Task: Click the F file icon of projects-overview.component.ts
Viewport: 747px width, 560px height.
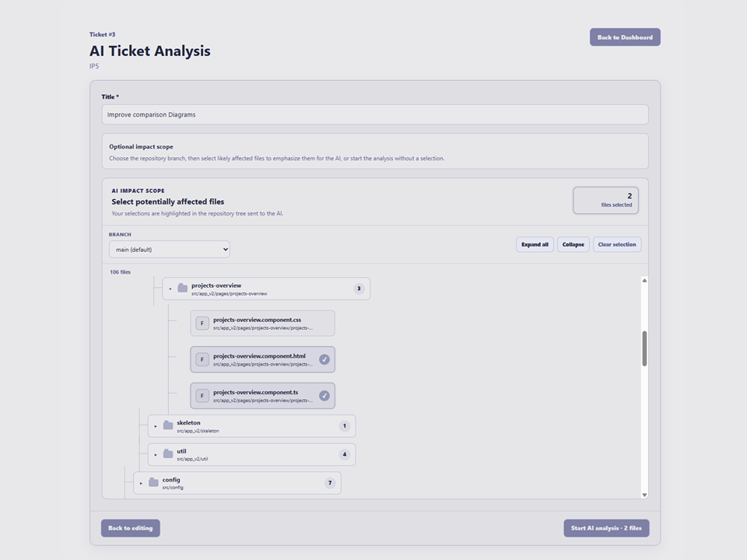Action: tap(202, 396)
